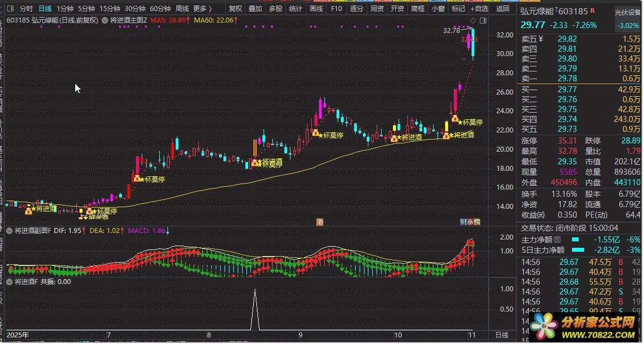This screenshot has height=344, width=644.
Task: Switch to 5分钟 period
Action: click(x=86, y=8)
